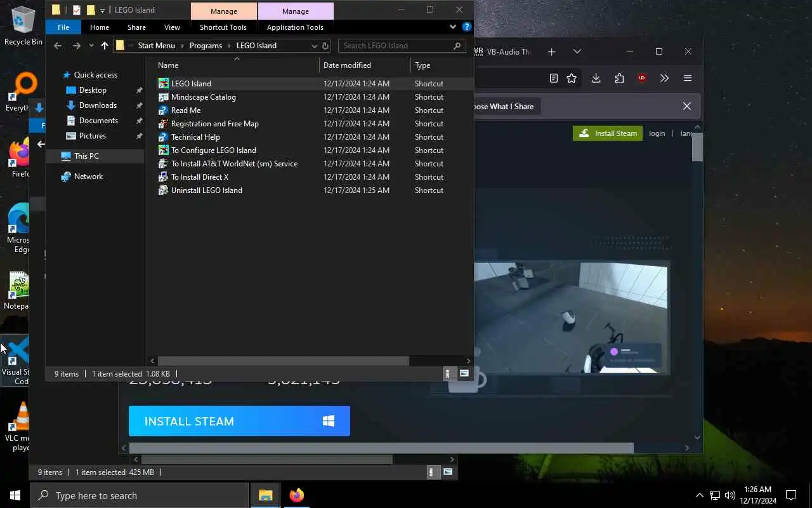This screenshot has width=812, height=508.
Task: Click the Technical Help shortcut icon
Action: point(163,137)
